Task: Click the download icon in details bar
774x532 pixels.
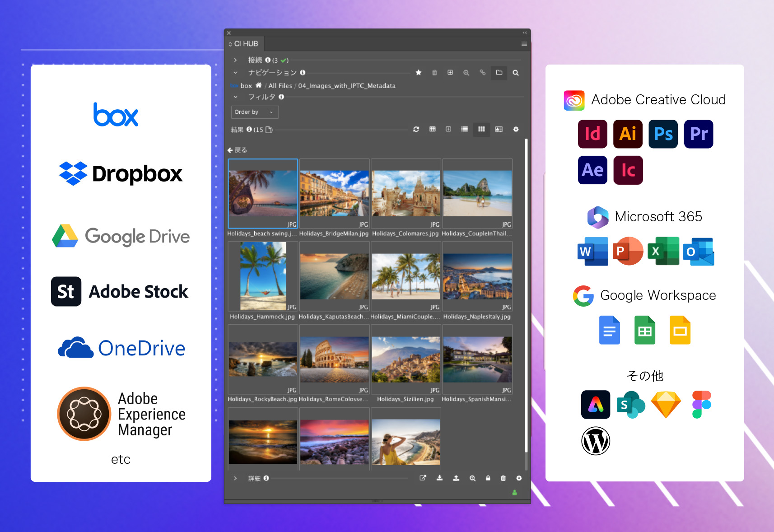Action: pos(439,478)
